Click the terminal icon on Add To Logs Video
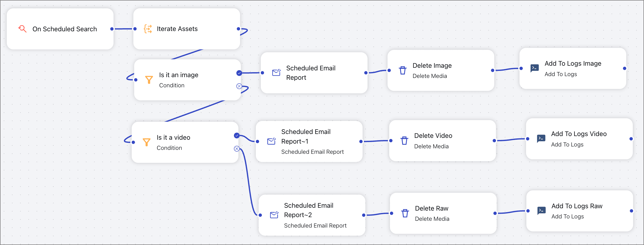The width and height of the screenshot is (644, 245). pyautogui.click(x=541, y=139)
